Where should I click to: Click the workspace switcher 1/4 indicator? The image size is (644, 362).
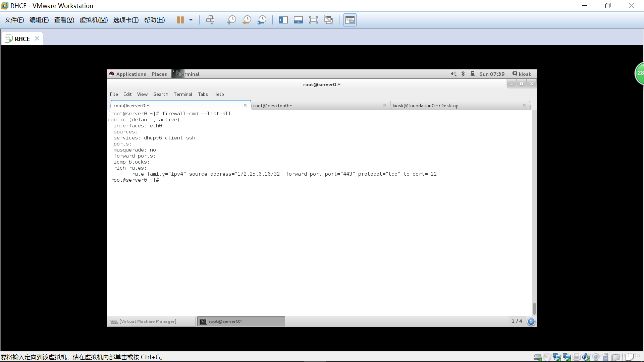tap(517, 321)
